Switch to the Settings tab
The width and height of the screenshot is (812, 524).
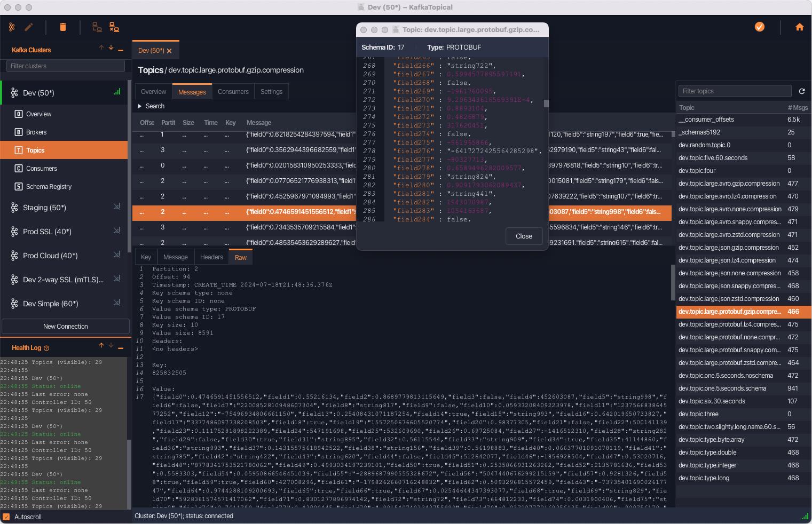271,92
